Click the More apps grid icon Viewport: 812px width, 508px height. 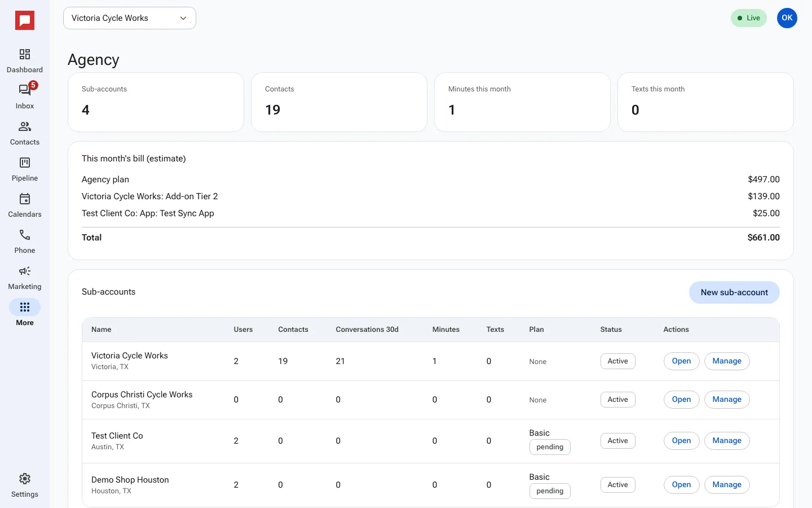(x=25, y=307)
